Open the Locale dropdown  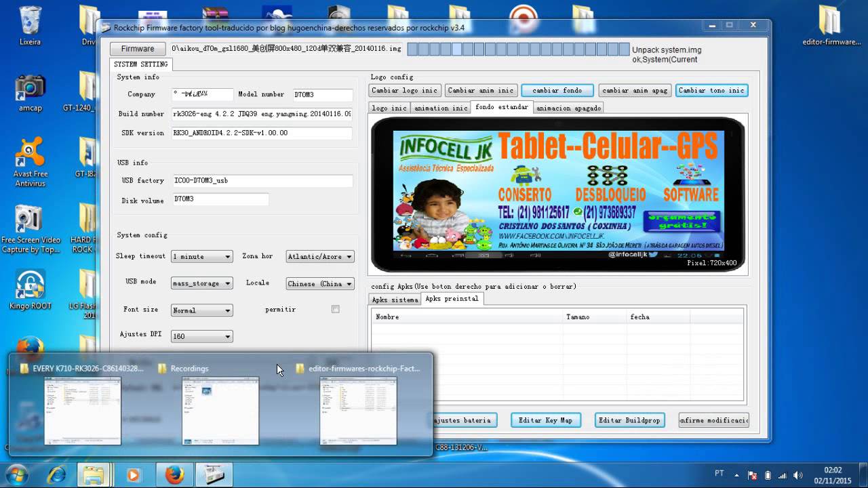320,283
